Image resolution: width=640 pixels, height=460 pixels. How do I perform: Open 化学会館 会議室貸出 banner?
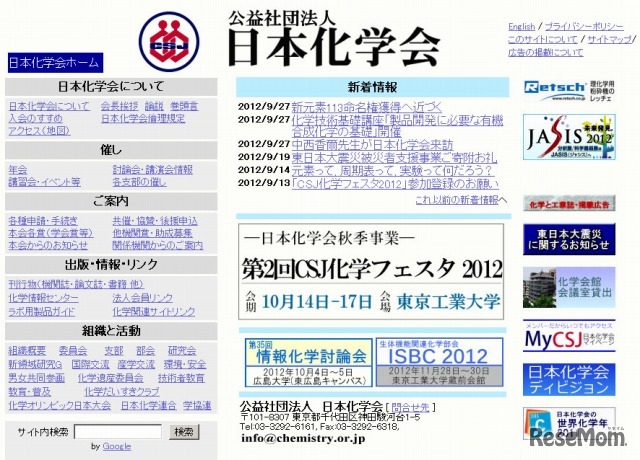(x=569, y=287)
